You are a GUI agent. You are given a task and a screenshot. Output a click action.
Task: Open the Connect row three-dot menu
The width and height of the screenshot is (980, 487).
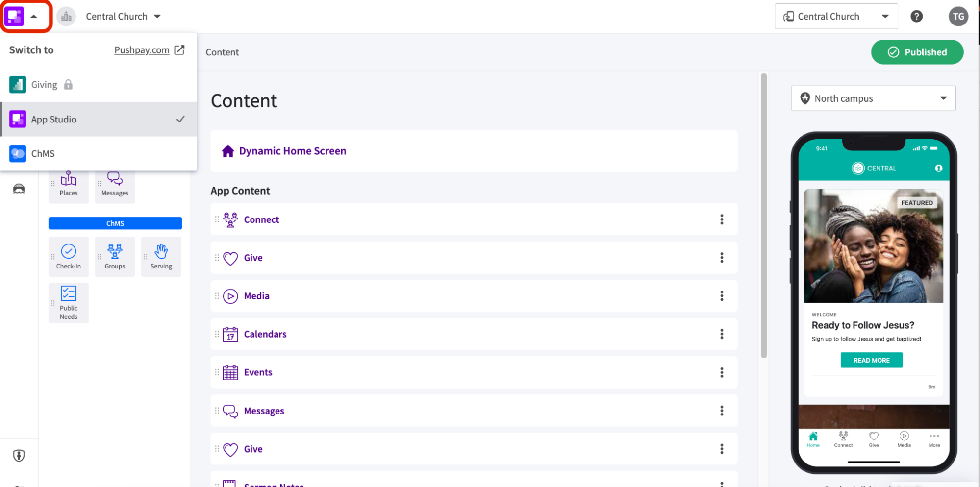[x=721, y=219]
